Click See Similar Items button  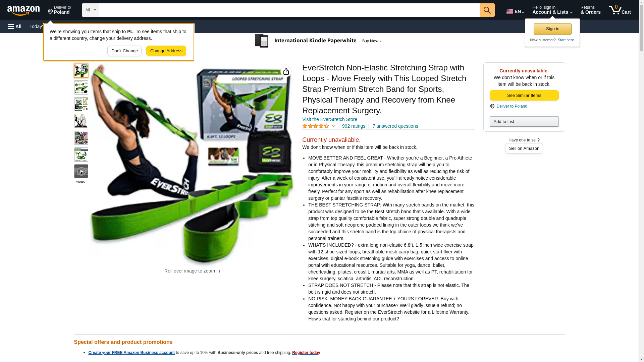point(524,96)
